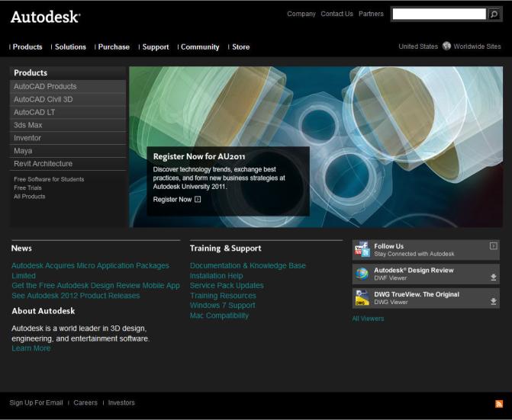
Task: Open Installation Help link
Action: 216,276
